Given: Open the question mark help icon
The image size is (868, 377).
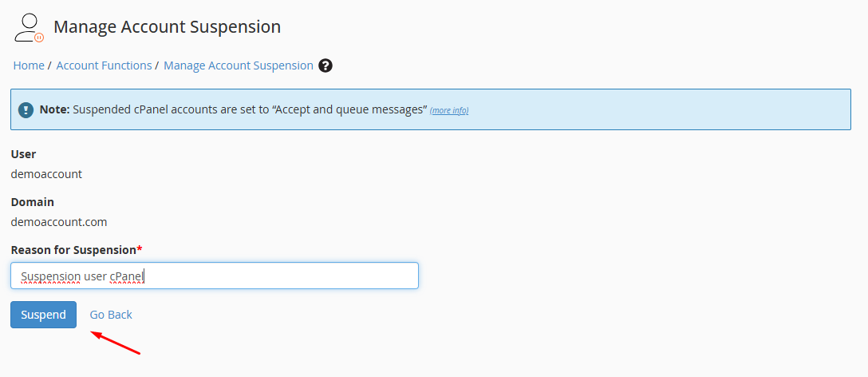Looking at the screenshot, I should click(x=326, y=66).
